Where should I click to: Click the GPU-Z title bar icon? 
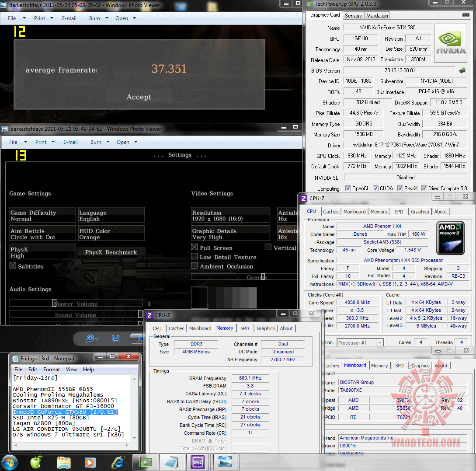[x=309, y=4]
